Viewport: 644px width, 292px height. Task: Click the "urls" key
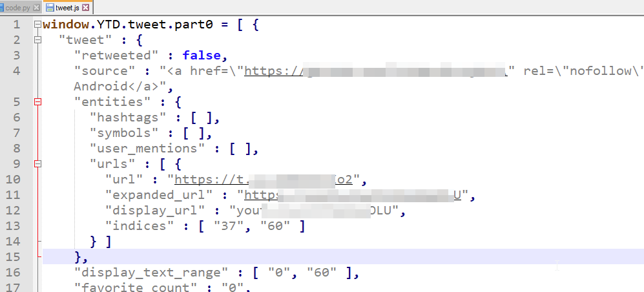point(112,164)
